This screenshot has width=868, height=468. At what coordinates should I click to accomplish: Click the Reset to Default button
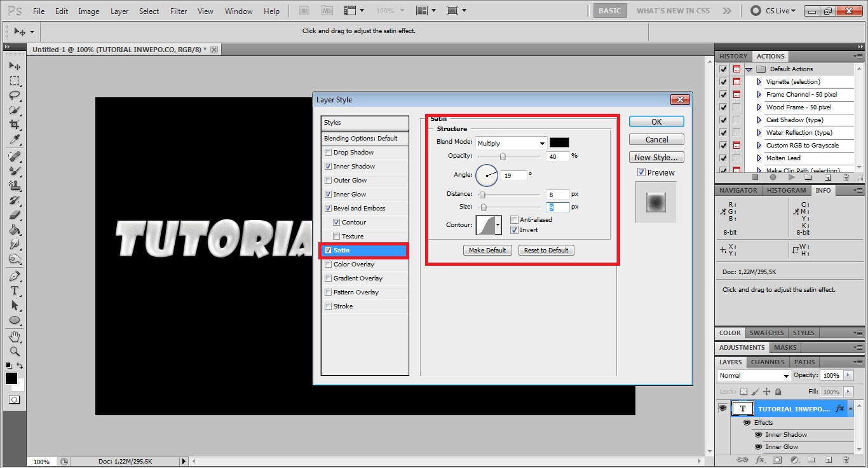point(546,251)
